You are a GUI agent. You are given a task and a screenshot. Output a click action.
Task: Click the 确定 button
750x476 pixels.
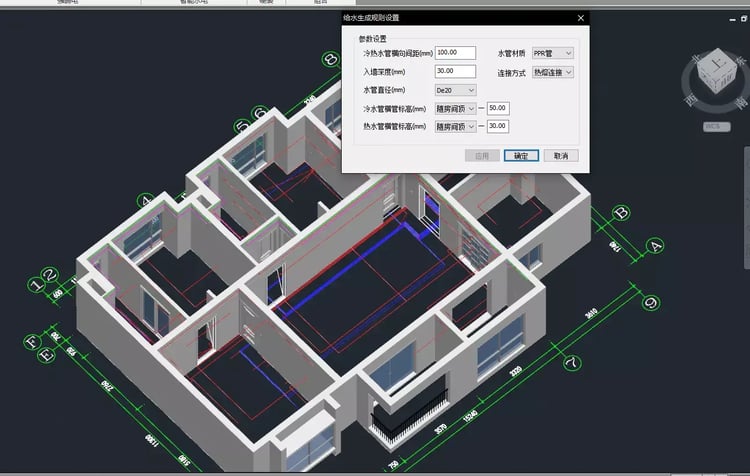click(x=521, y=156)
